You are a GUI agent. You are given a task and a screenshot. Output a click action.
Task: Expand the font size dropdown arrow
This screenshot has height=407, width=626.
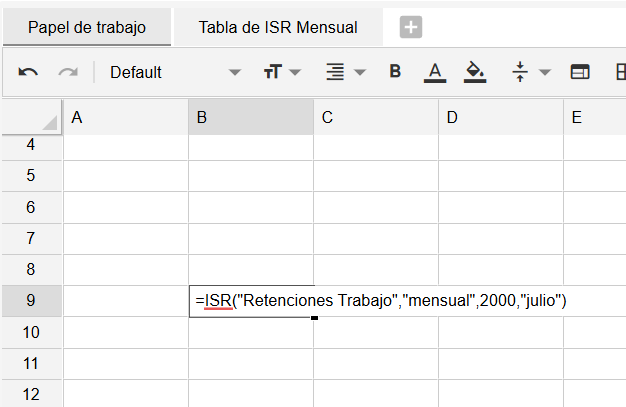click(296, 72)
